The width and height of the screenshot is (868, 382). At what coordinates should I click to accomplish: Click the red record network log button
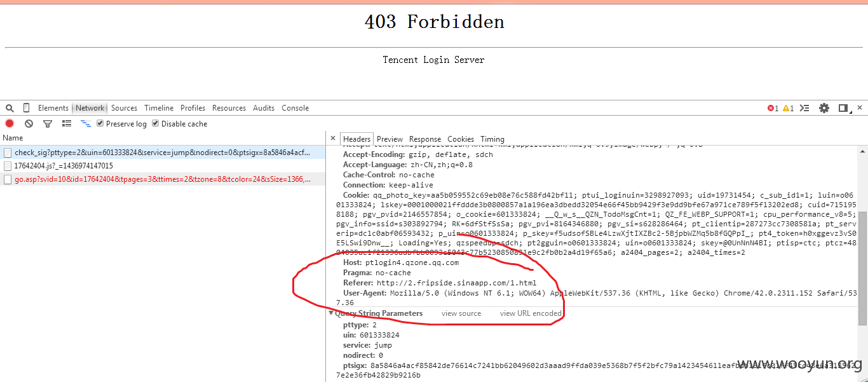[x=10, y=124]
